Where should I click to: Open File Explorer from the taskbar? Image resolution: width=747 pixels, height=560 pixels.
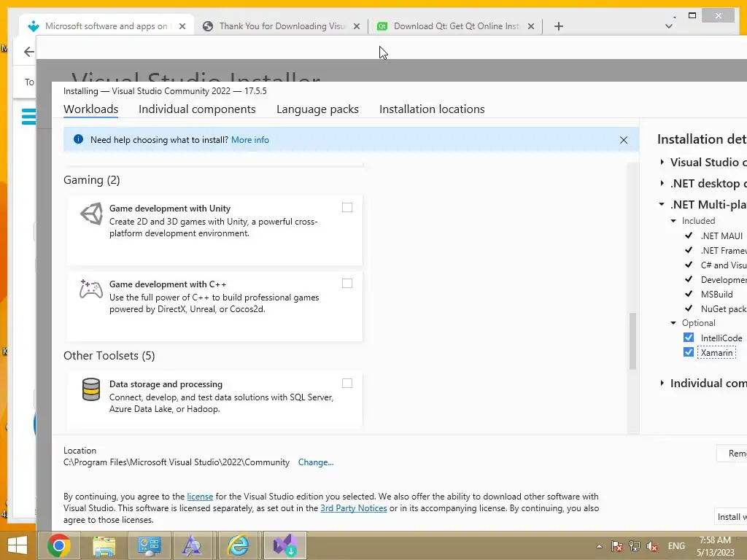[x=104, y=545]
